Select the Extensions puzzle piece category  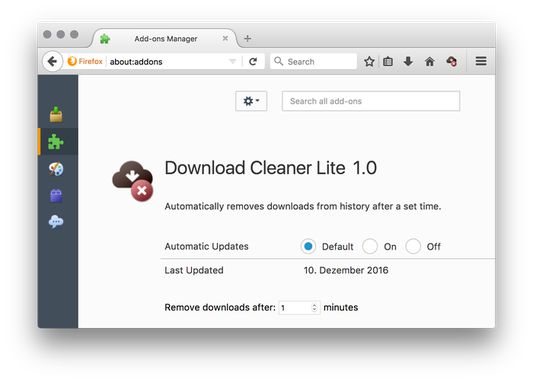pos(56,142)
